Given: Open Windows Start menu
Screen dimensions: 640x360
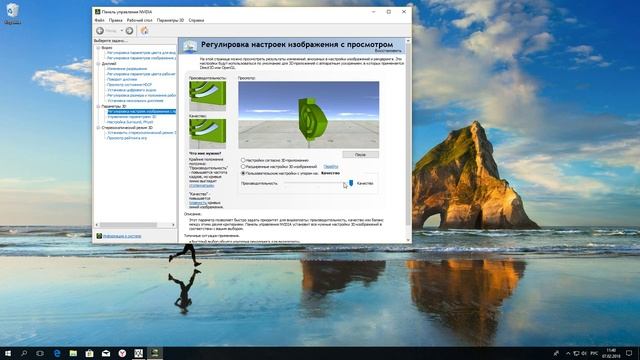Looking at the screenshot, I should (x=8, y=353).
